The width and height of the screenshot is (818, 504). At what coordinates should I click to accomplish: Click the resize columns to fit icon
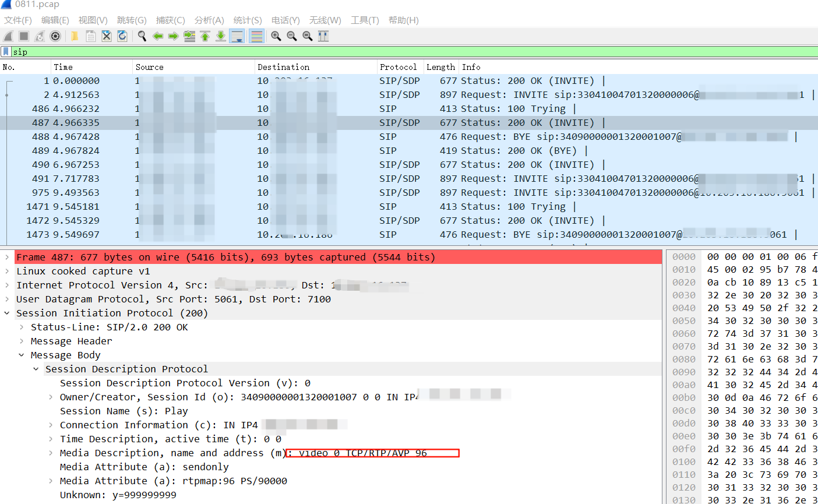[323, 36]
